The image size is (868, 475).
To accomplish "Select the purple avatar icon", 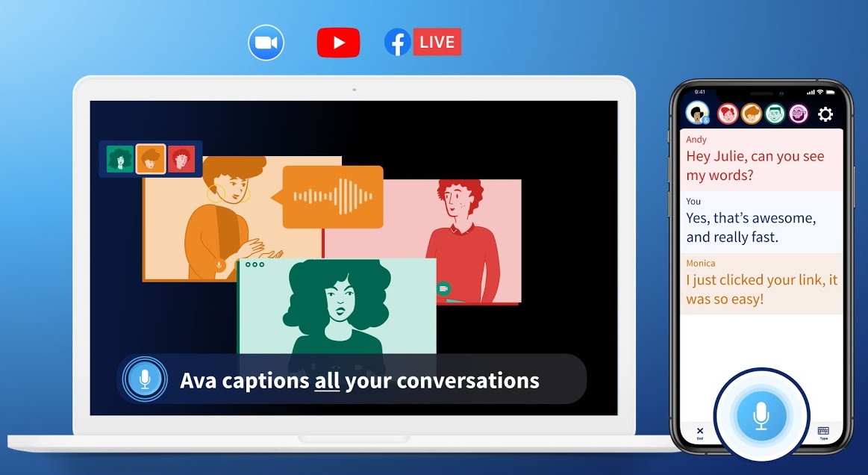I will tap(798, 114).
